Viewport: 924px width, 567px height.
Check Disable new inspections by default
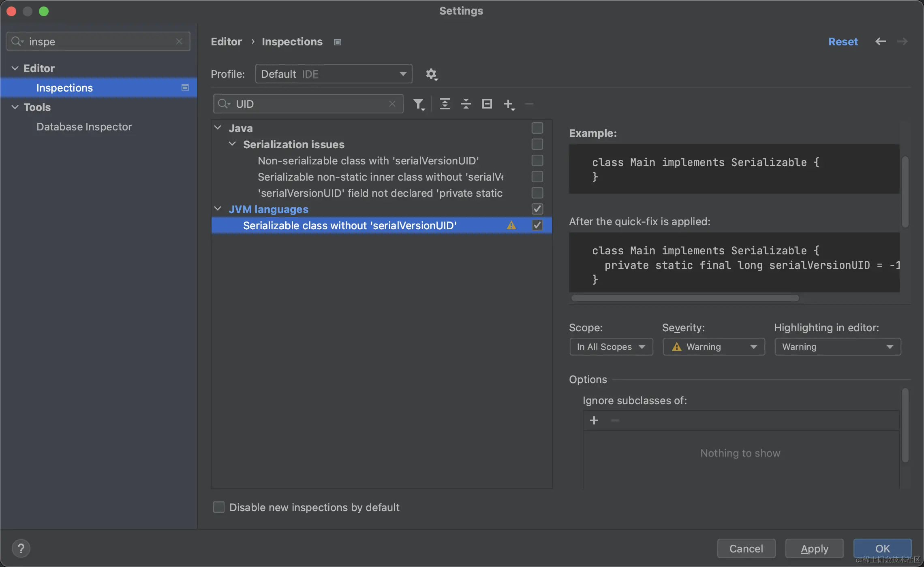[219, 507]
